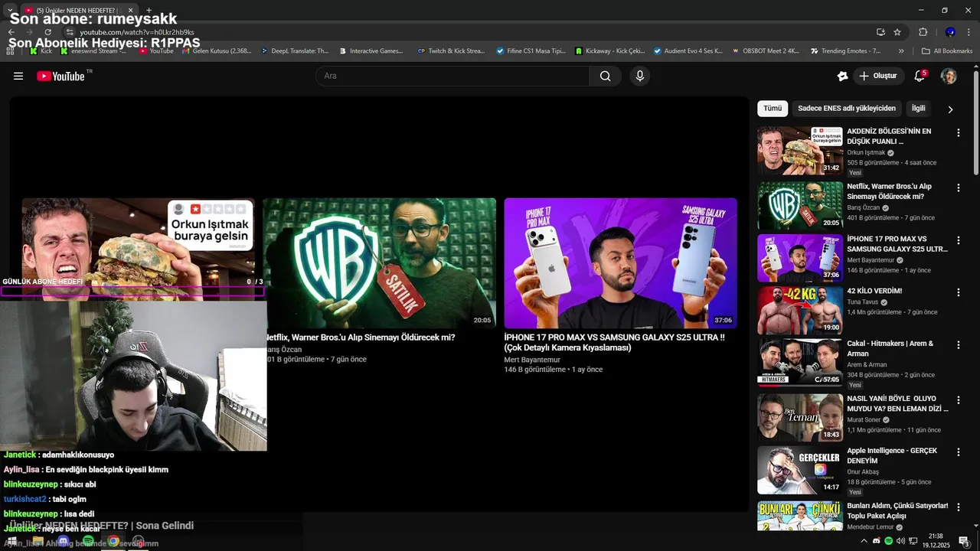Open Gelen Kutusu Gmail bookmark
Viewport: 980px width, 551px height.
[217, 51]
